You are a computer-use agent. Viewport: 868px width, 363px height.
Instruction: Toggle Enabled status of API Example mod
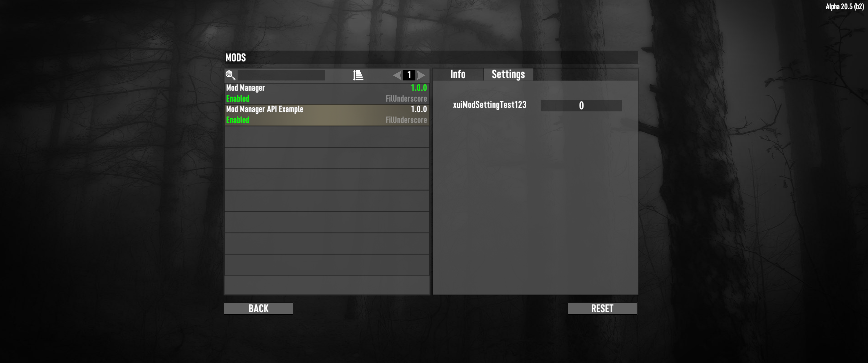237,120
